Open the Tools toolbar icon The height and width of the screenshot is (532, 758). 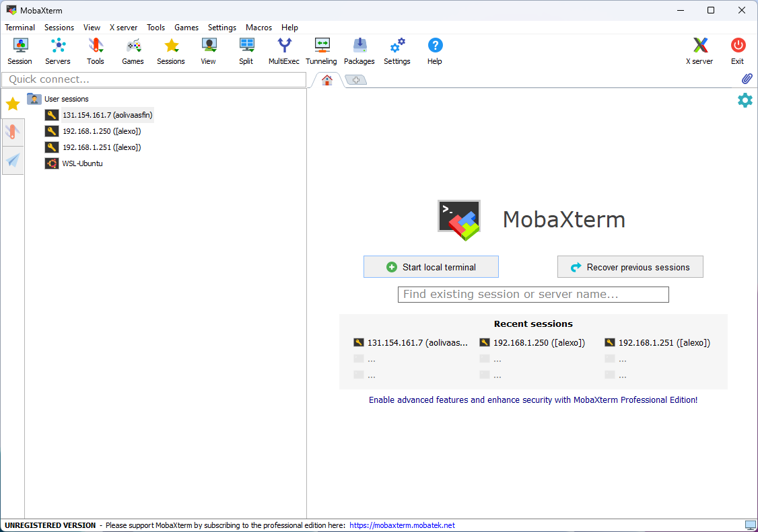point(96,51)
